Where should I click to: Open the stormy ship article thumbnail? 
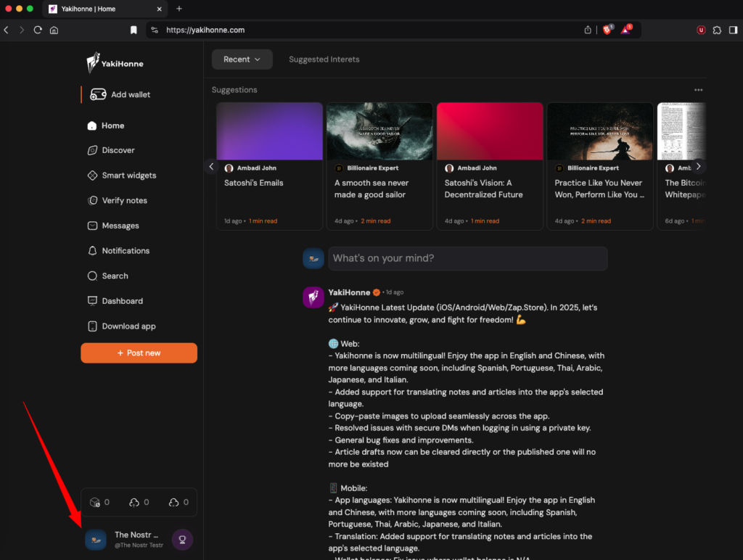379,131
